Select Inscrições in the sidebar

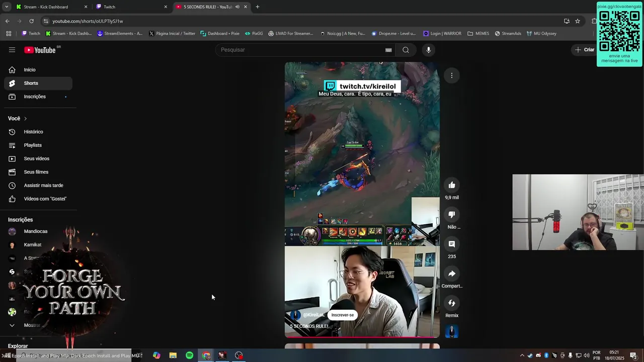(x=38, y=97)
